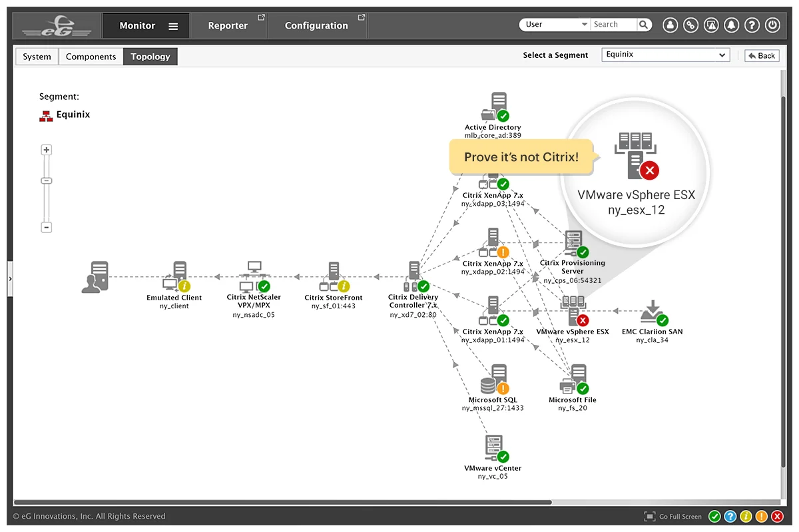Open Configuration in the top navigation
Screen dimensions: 799x532
pos(316,26)
